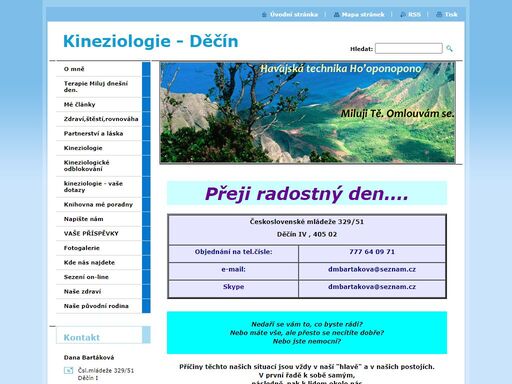Open the RSS link text
Screen dimensions: 512x384
coord(414,15)
